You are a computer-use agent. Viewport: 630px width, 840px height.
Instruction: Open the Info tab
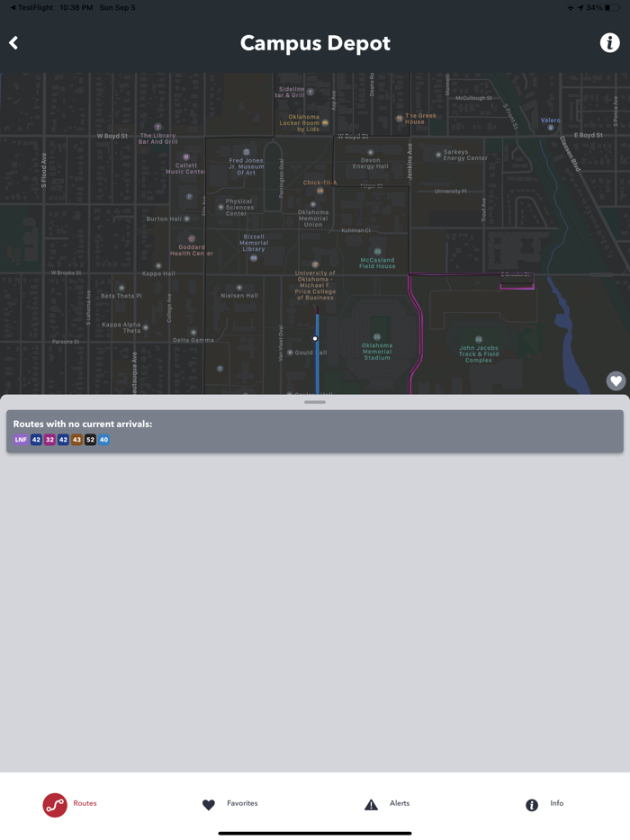point(544,803)
